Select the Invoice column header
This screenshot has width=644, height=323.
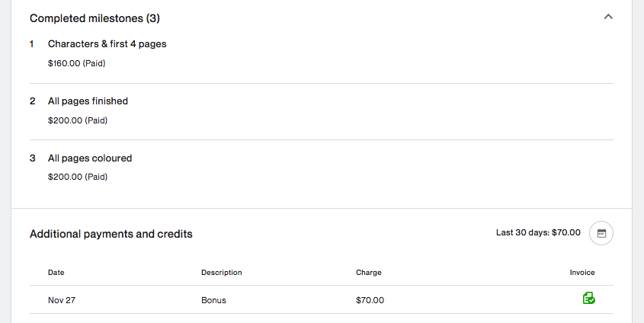582,273
